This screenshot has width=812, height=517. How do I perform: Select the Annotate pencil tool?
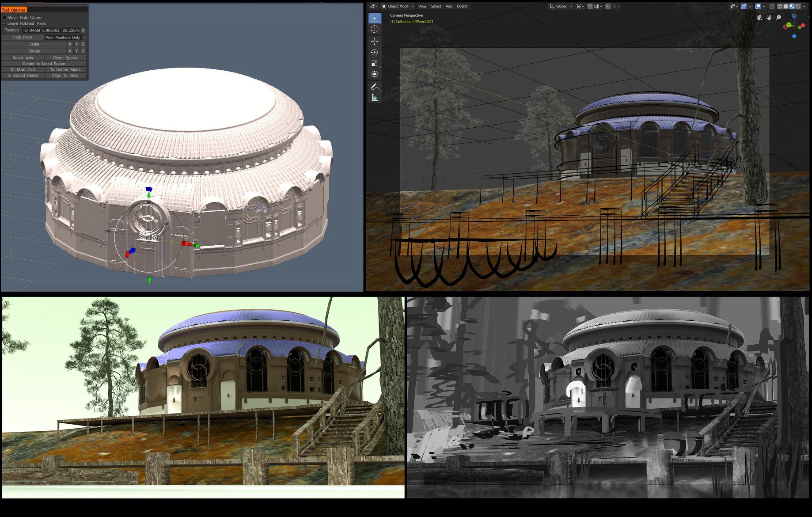(375, 87)
